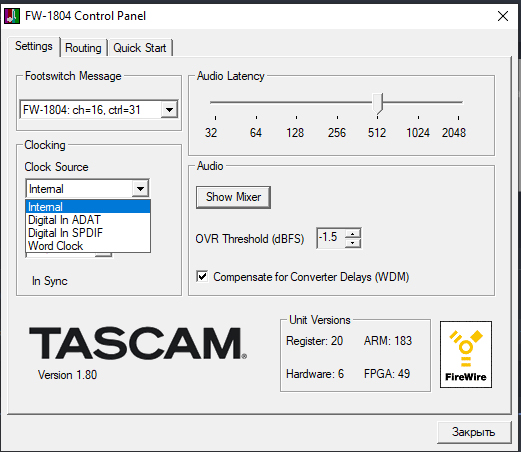Screen dimensions: 521x452
Task: Set latency slider to 32 tick
Action: (215, 118)
